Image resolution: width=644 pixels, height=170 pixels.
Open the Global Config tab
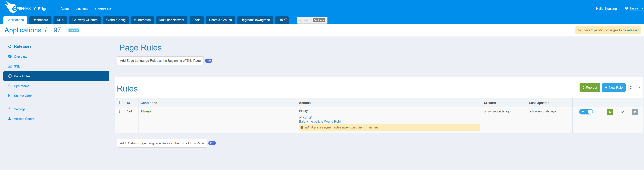click(x=116, y=20)
